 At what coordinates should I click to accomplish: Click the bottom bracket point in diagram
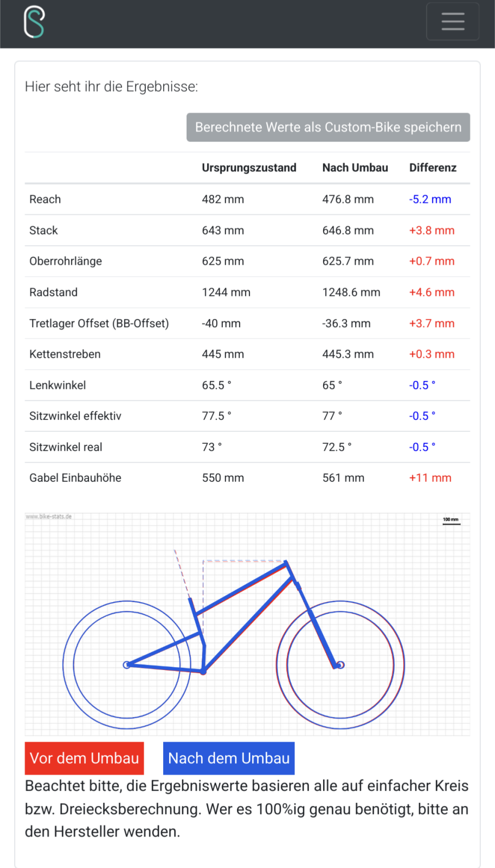click(203, 672)
